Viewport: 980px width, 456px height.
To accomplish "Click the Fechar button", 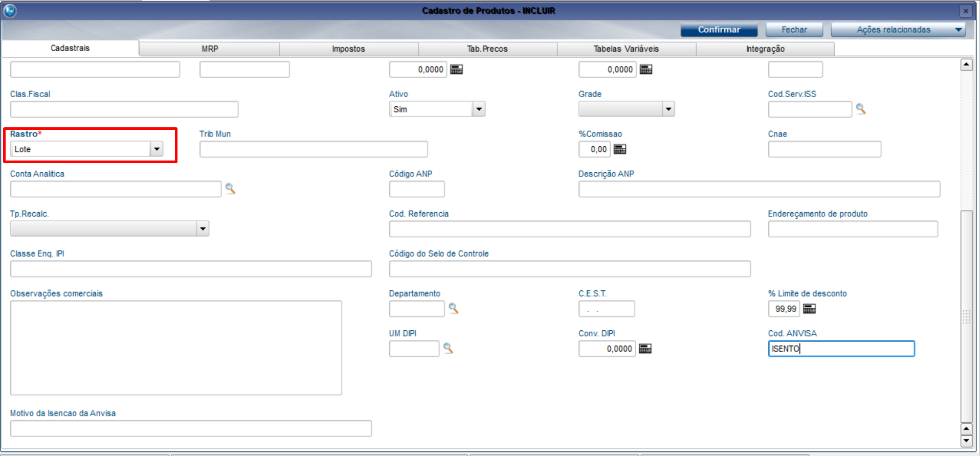I will (x=794, y=30).
